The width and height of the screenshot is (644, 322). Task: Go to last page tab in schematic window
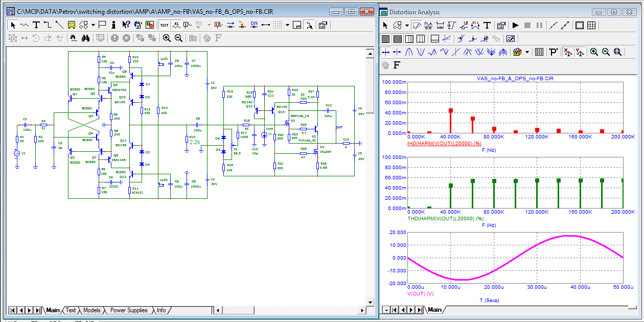(x=37, y=310)
